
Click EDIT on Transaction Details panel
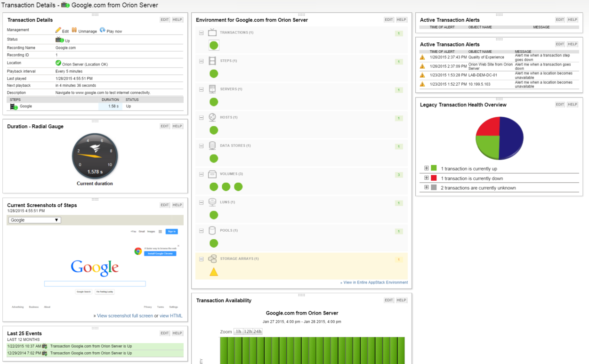[165, 20]
